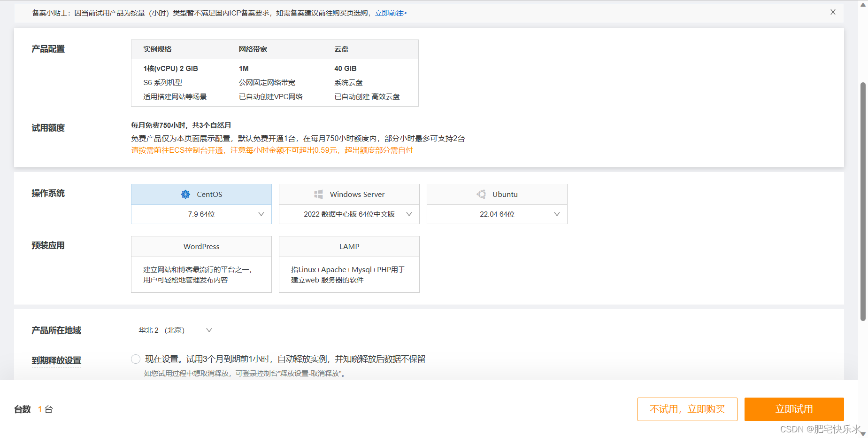The height and width of the screenshot is (438, 868).
Task: Click the CentOS logo icon
Action: coord(185,194)
